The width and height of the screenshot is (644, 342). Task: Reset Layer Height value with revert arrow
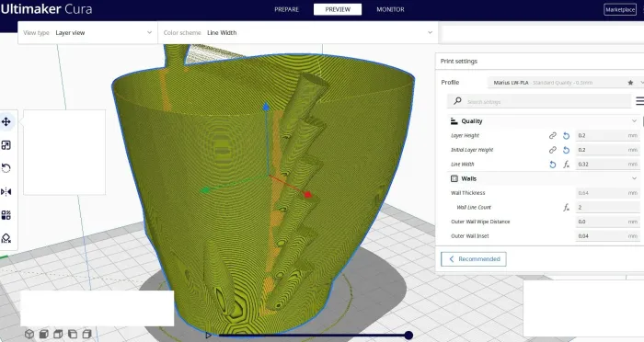[x=566, y=135]
